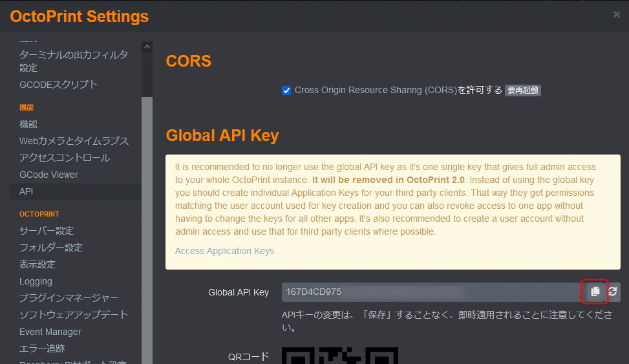The height and width of the screenshot is (364, 629).
Task: Open GCODEスクリプト settings page
Action: click(x=59, y=85)
